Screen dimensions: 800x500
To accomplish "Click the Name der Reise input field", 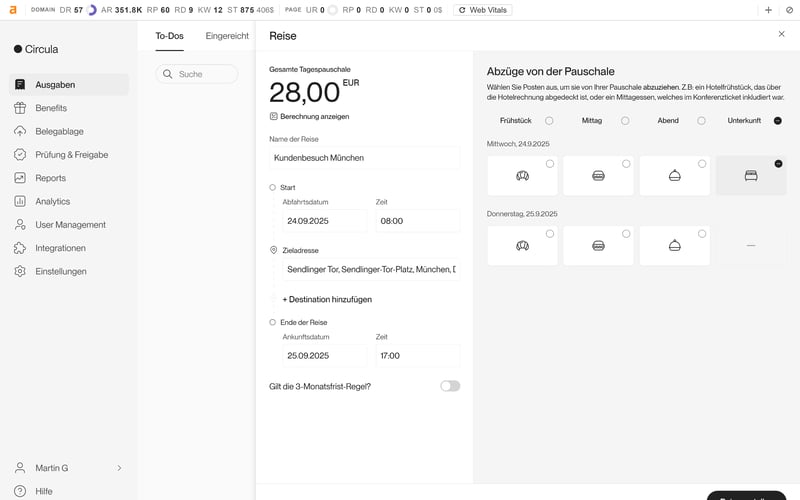I will [x=364, y=158].
